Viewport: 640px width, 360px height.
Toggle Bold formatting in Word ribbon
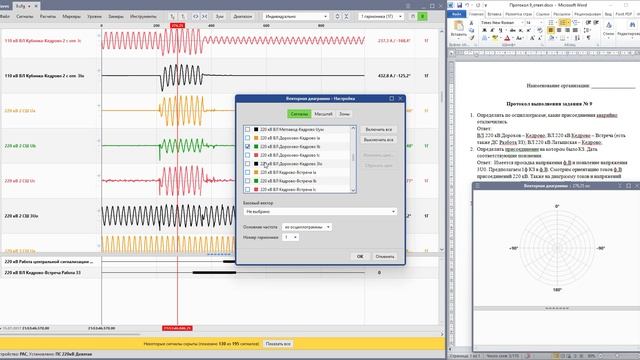[484, 30]
